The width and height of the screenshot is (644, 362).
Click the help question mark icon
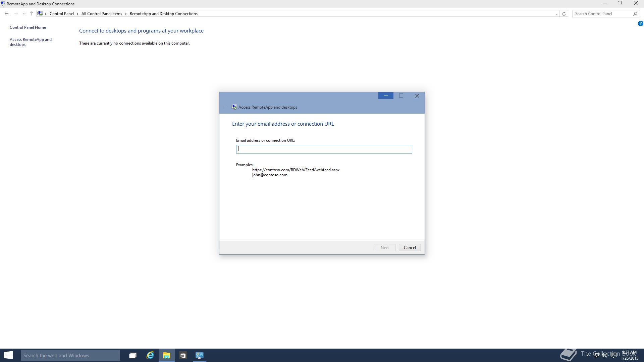pos(640,23)
